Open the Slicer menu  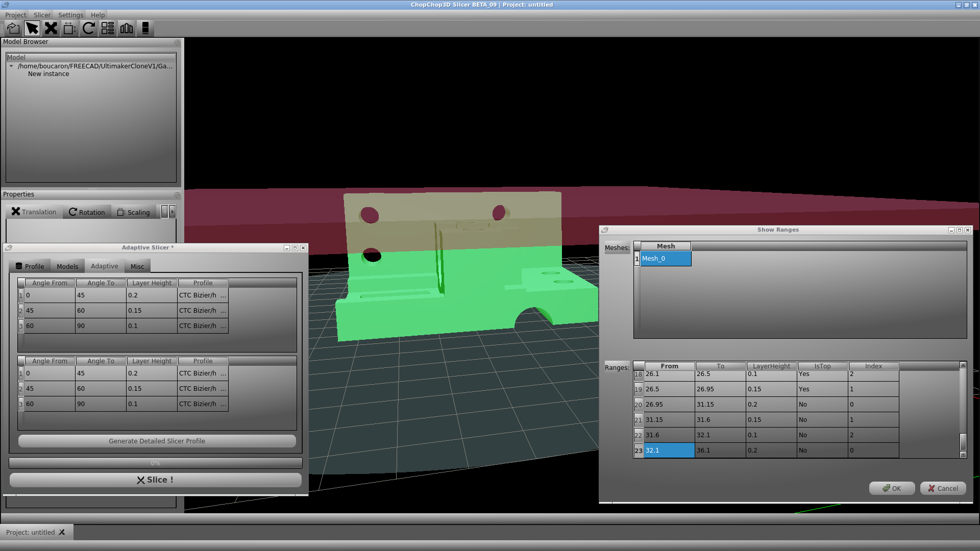click(42, 15)
